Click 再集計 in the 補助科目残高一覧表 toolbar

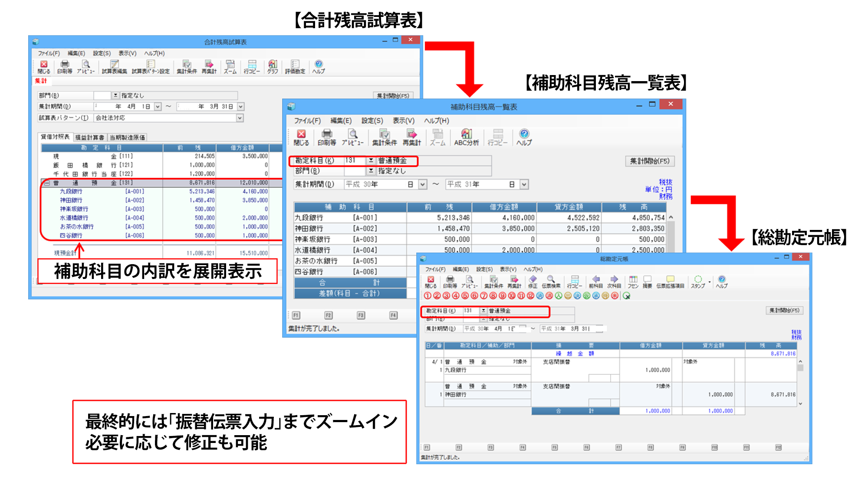point(412,137)
